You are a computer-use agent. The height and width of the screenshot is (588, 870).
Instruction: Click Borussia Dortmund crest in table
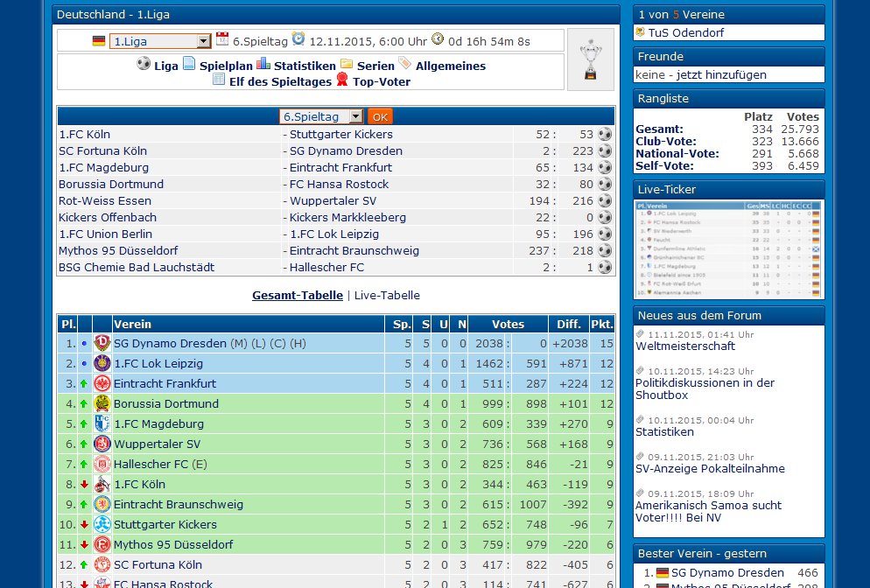(102, 404)
